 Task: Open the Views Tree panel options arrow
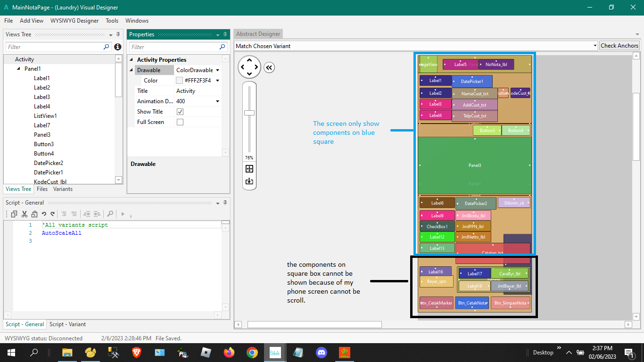point(111,34)
